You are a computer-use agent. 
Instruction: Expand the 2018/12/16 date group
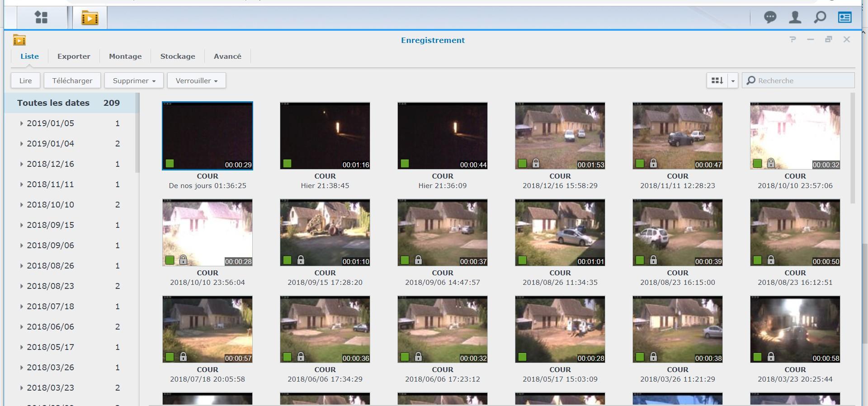[21, 164]
